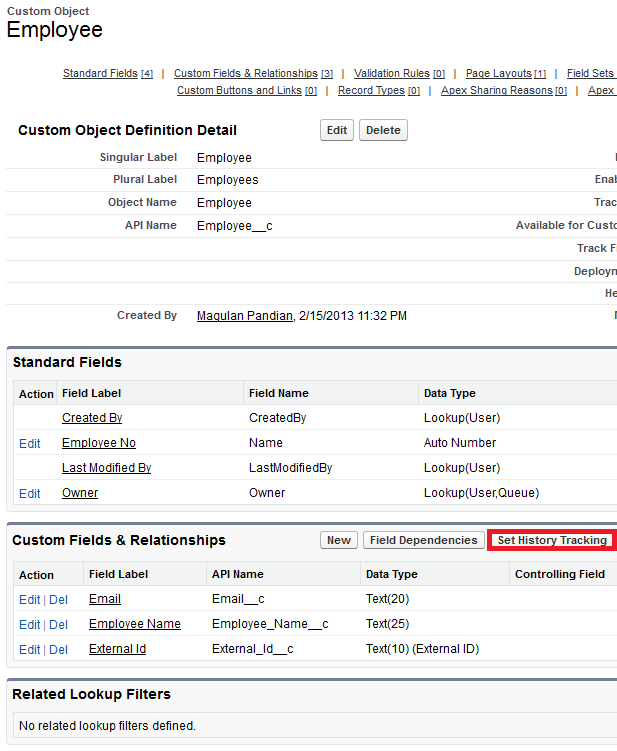Open Magulan Pandian user link

245,316
